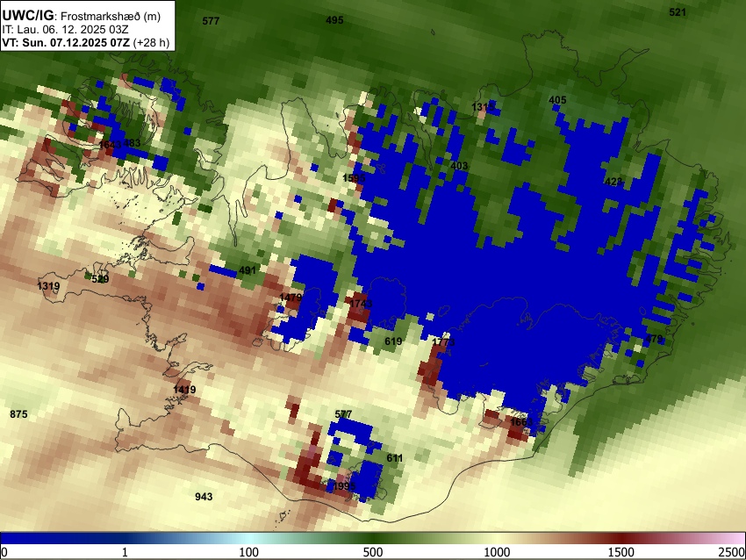This screenshot has height=560, width=746.
Task: Click the legend tick label 1
Action: coord(125,552)
